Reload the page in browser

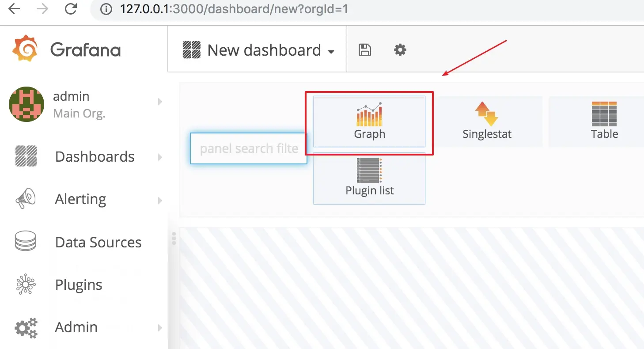click(71, 9)
